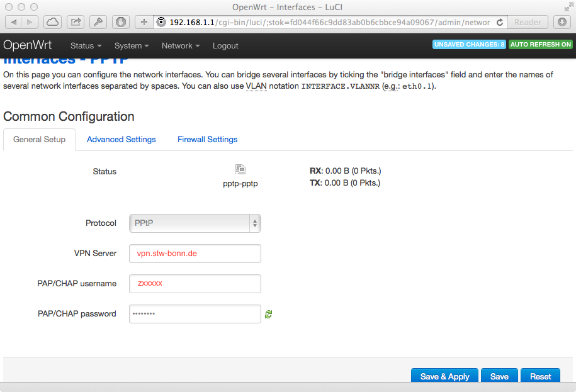This screenshot has height=392, width=576.
Task: Click the shield extension icon in the toolbar
Action: point(120,23)
